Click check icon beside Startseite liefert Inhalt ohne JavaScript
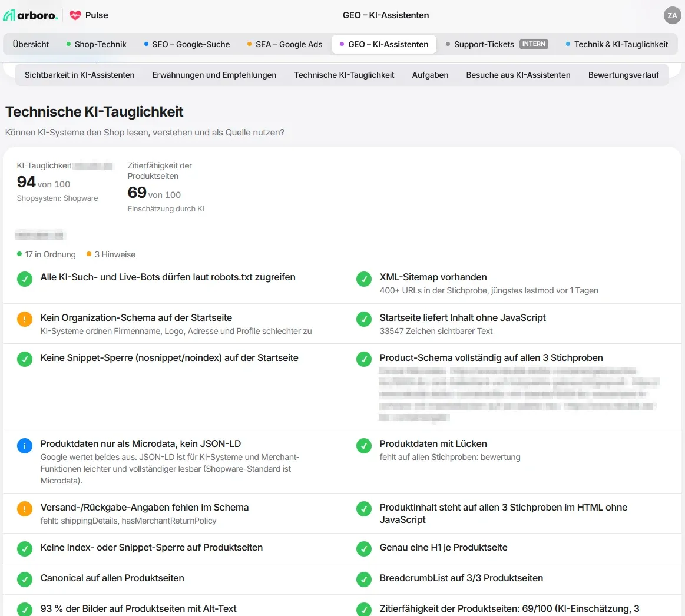 [363, 319]
